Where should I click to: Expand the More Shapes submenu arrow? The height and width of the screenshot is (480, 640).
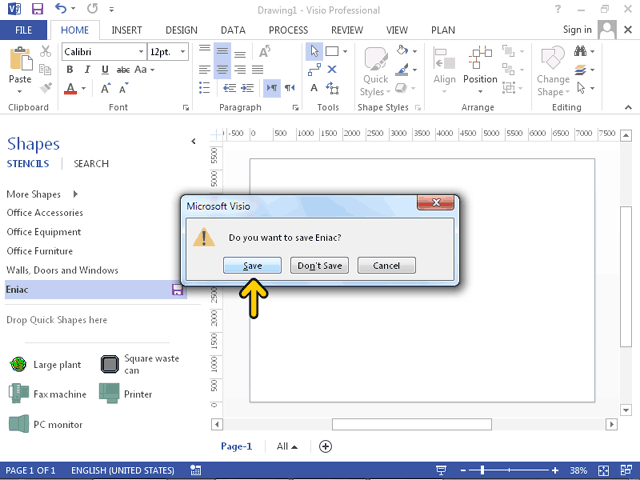[x=75, y=194]
